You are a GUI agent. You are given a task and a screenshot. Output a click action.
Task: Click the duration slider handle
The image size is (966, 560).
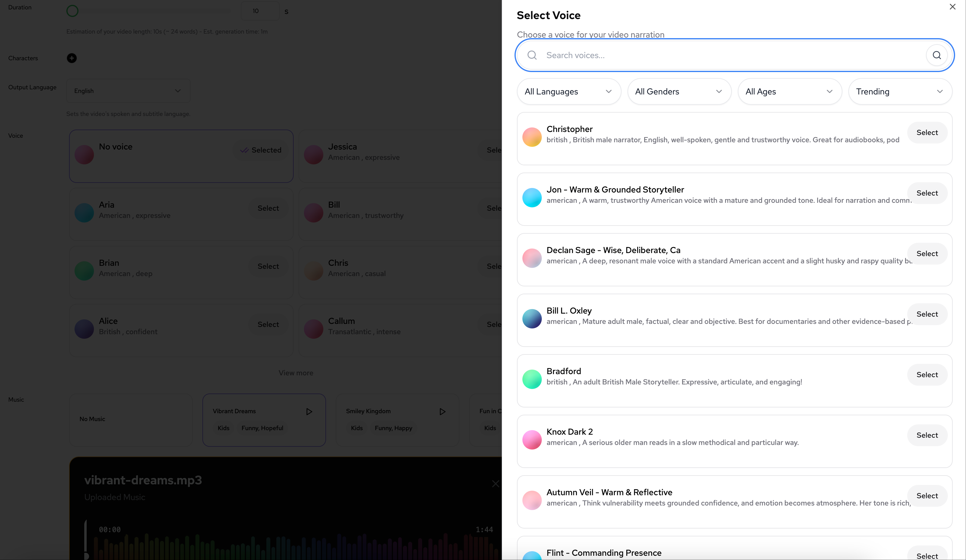tap(72, 11)
